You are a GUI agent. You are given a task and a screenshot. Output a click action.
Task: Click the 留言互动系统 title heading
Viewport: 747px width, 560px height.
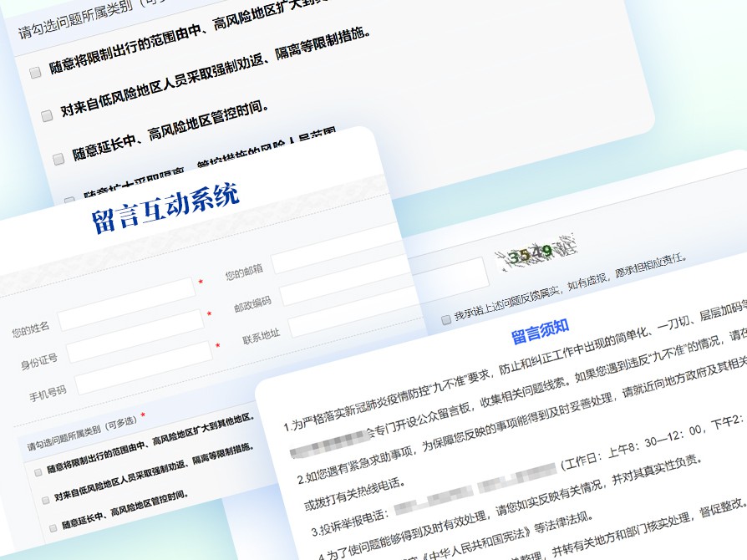[x=165, y=208]
